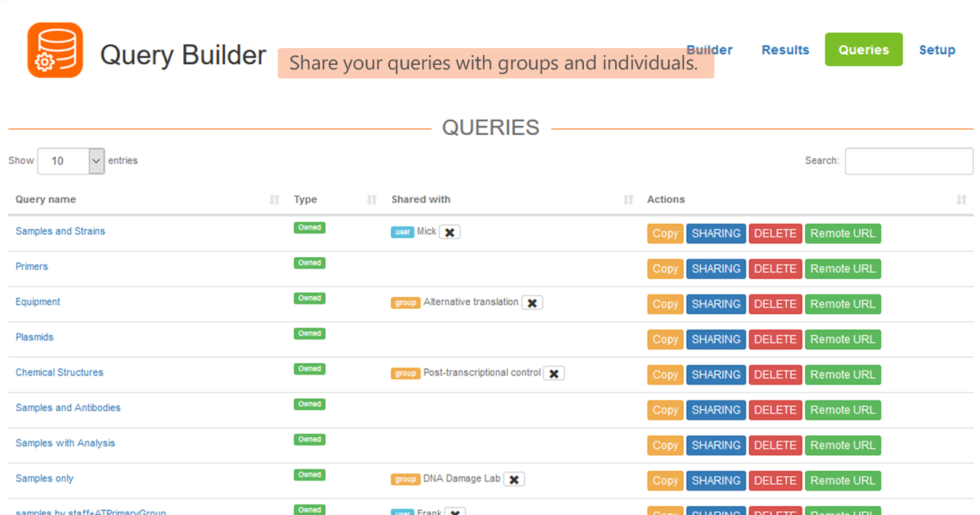This screenshot has height=515, width=980.
Task: Open SHARING for Samples with Analysis
Action: click(x=716, y=445)
